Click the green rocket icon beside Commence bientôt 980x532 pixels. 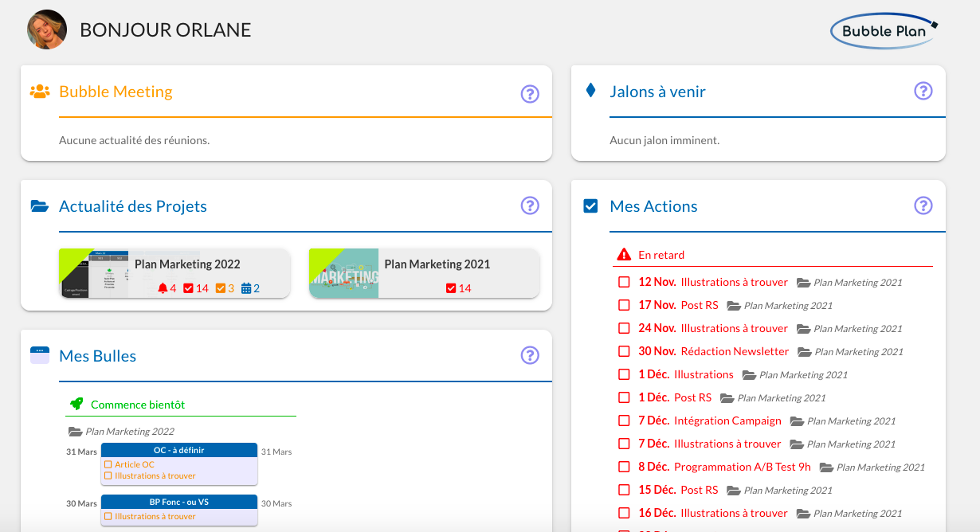click(x=76, y=404)
